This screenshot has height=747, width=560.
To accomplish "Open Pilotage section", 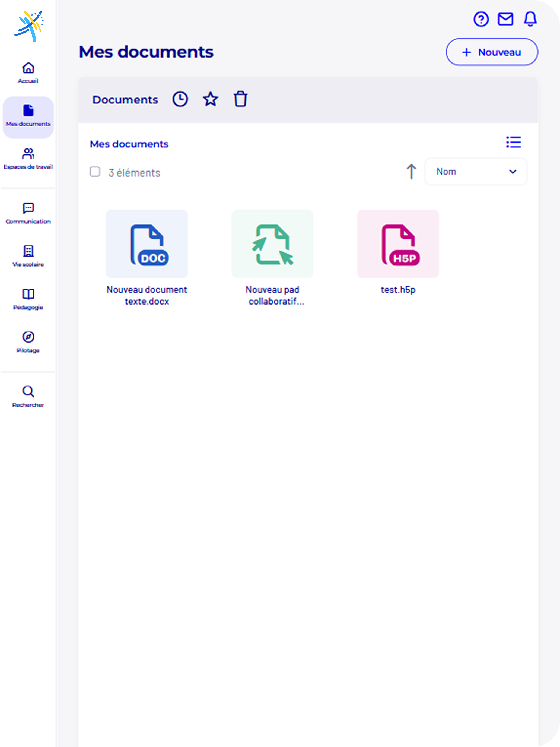I will pyautogui.click(x=28, y=342).
